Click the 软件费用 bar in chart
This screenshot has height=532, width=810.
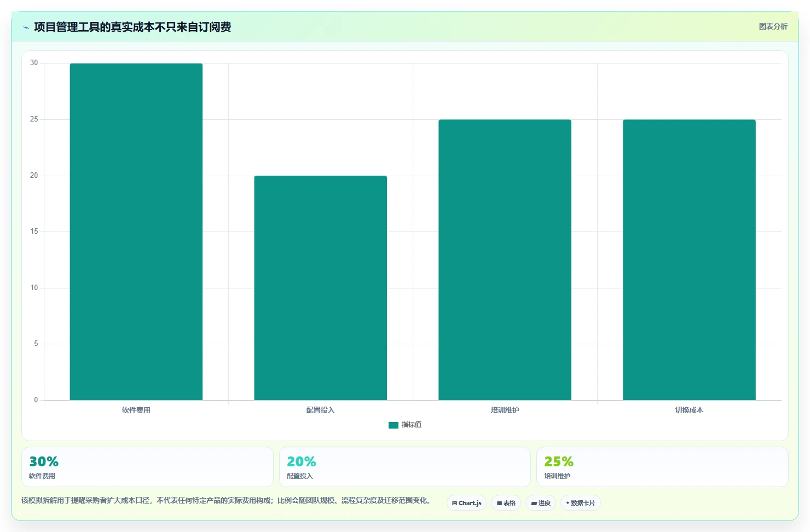pyautogui.click(x=136, y=232)
